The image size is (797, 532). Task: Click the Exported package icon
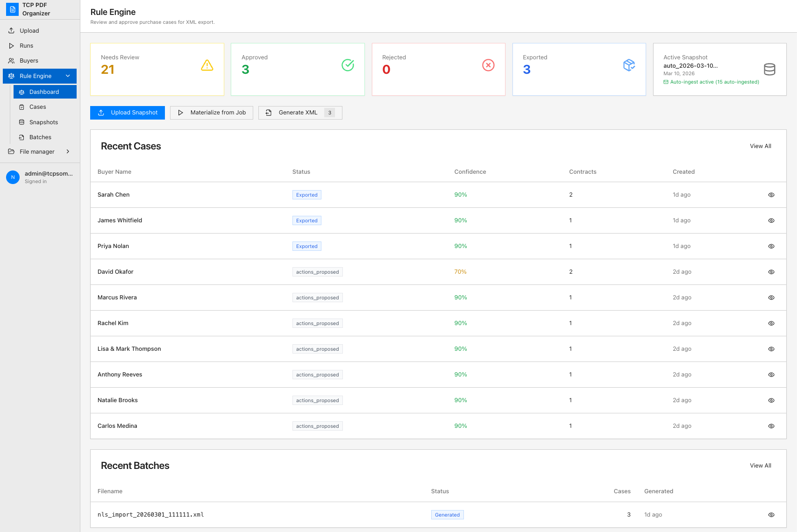629,65
